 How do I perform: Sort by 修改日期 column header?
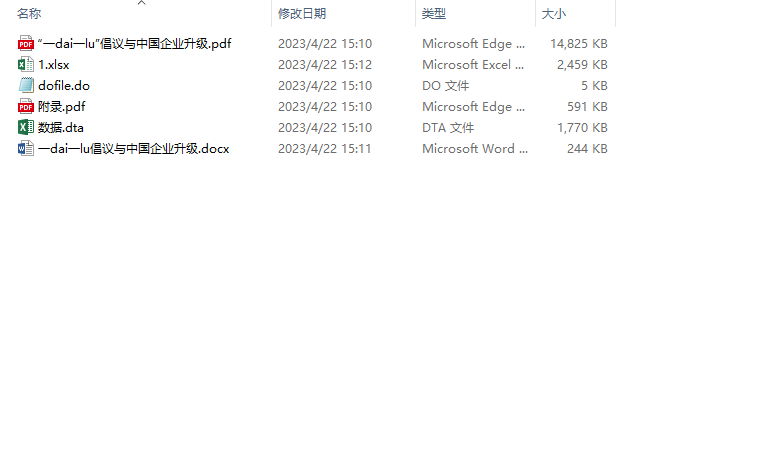tap(302, 14)
